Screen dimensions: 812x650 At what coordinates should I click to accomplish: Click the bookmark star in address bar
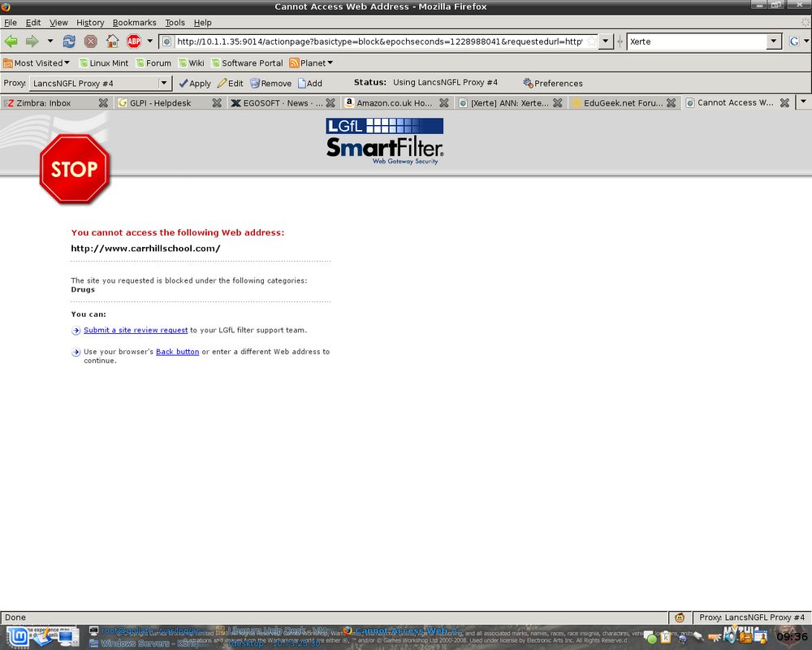point(591,41)
